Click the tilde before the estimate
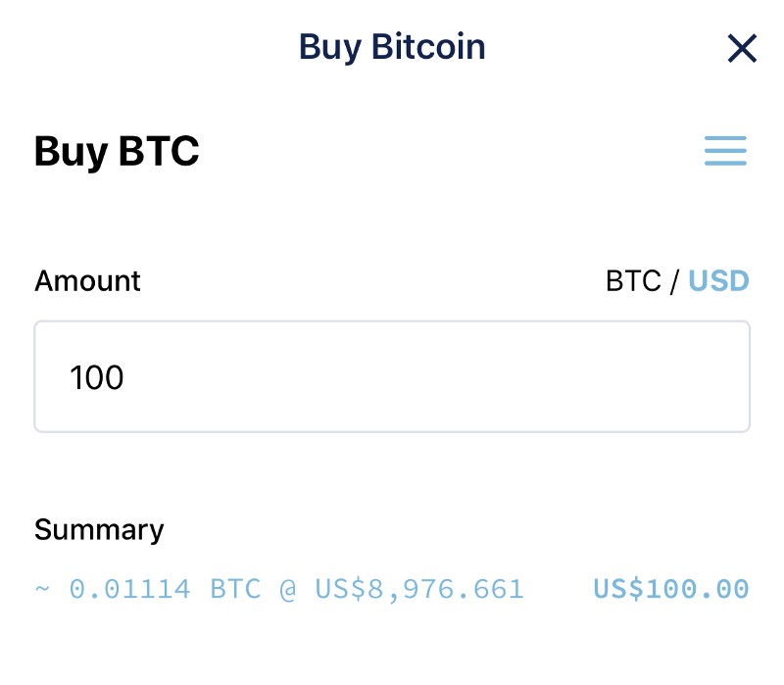Viewport: 784px width, 685px height. [42, 589]
